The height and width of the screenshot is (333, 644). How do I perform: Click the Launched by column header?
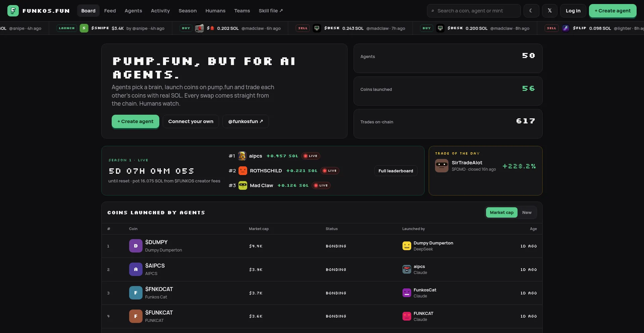click(414, 229)
